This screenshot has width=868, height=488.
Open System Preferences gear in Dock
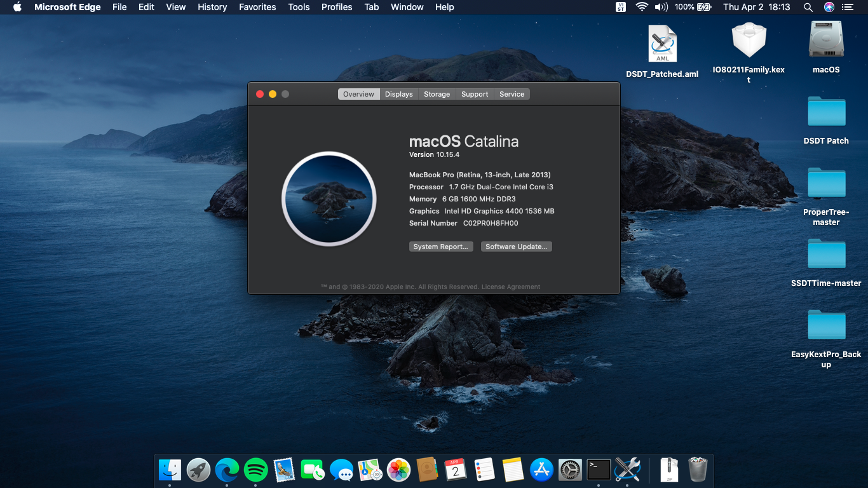(x=570, y=470)
